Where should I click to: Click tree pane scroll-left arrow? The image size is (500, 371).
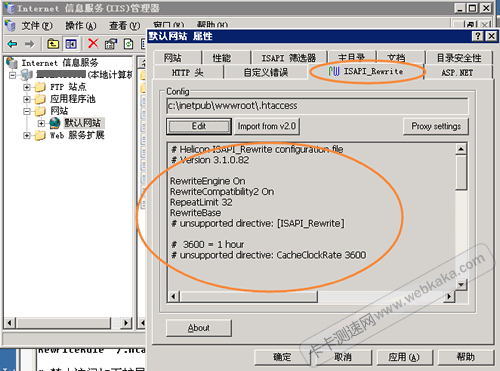pos(10,323)
